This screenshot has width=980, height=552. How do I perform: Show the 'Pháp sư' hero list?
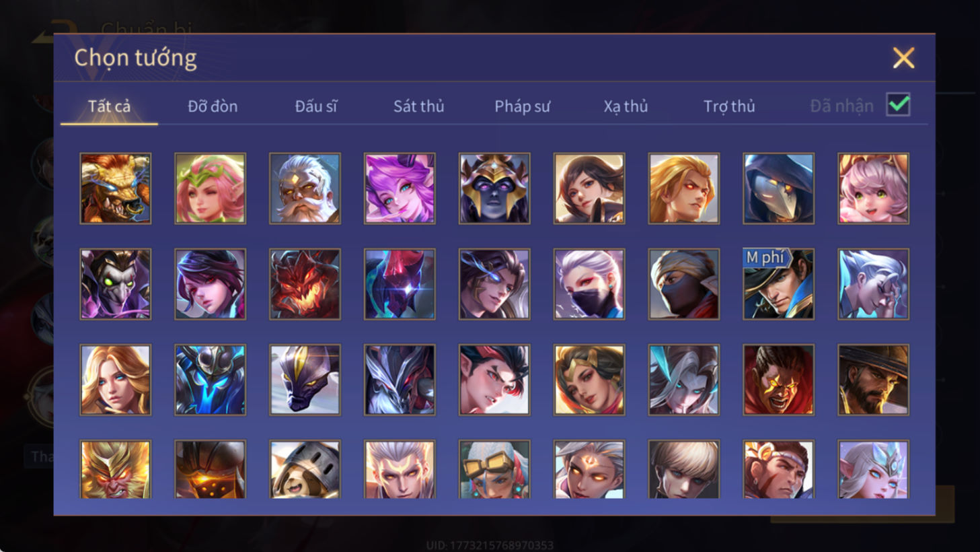[522, 106]
